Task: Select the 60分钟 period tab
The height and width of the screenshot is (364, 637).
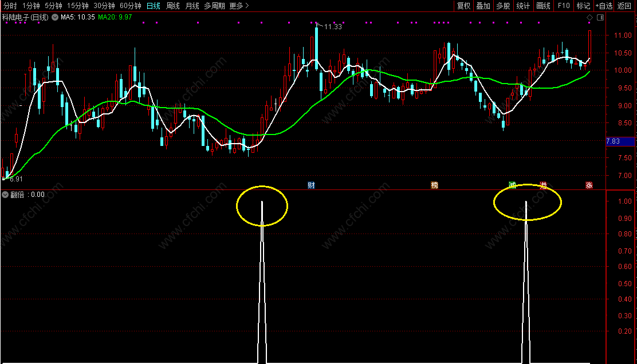Action: [x=131, y=6]
